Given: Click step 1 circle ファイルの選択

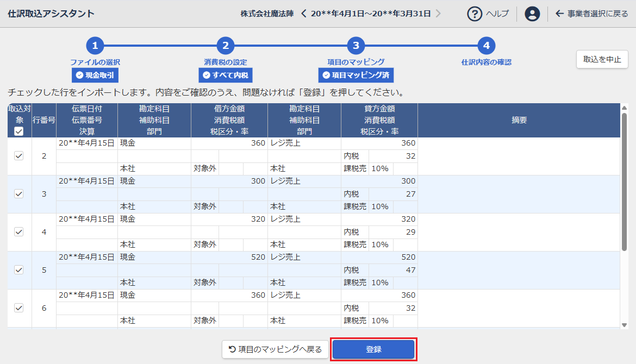Looking at the screenshot, I should point(95,46).
